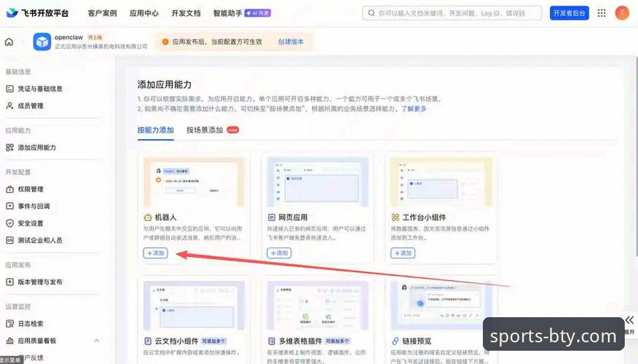Add the 网页应用 capability
The width and height of the screenshot is (638, 364).
point(279,253)
